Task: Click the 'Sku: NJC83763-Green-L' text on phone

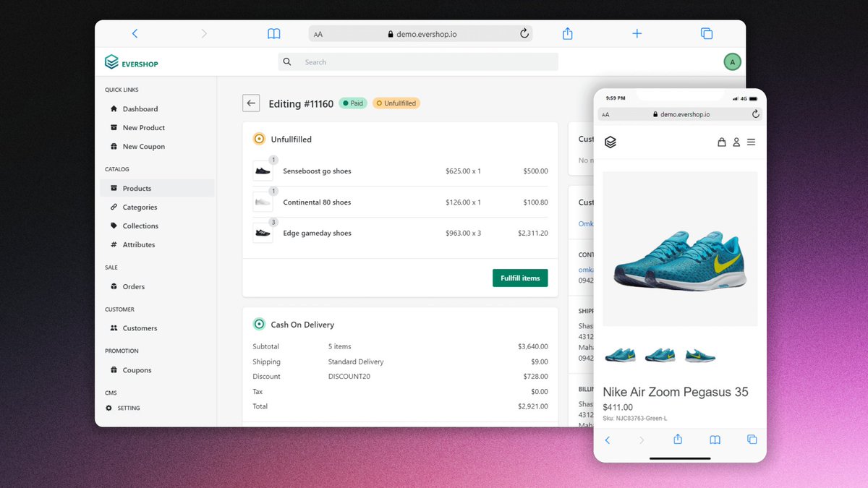Action: pyautogui.click(x=635, y=419)
